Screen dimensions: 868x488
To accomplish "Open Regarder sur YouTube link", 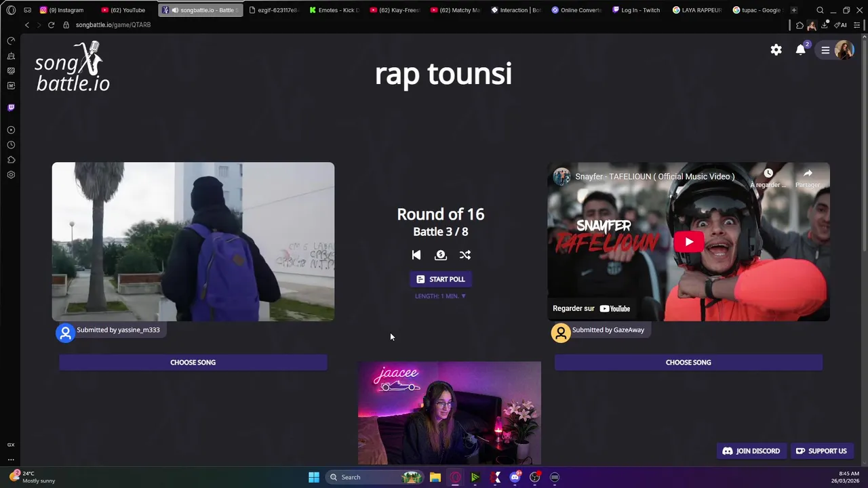I will coord(591,308).
